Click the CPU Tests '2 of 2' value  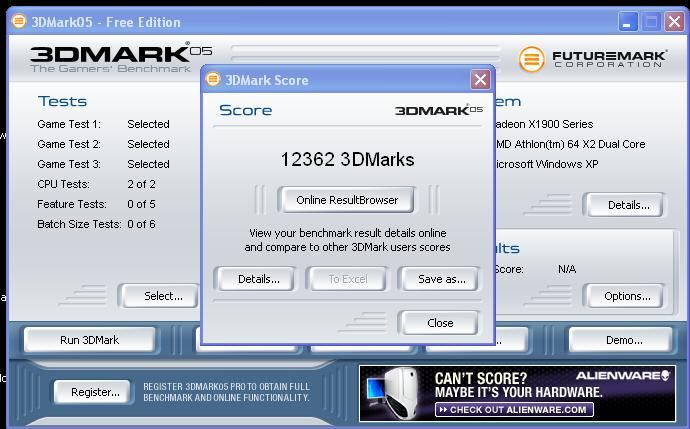coord(141,184)
